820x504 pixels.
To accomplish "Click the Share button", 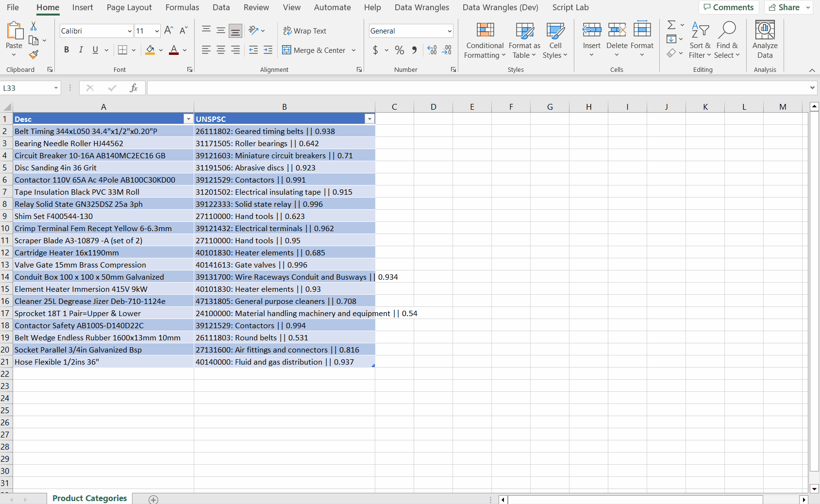I will point(784,7).
